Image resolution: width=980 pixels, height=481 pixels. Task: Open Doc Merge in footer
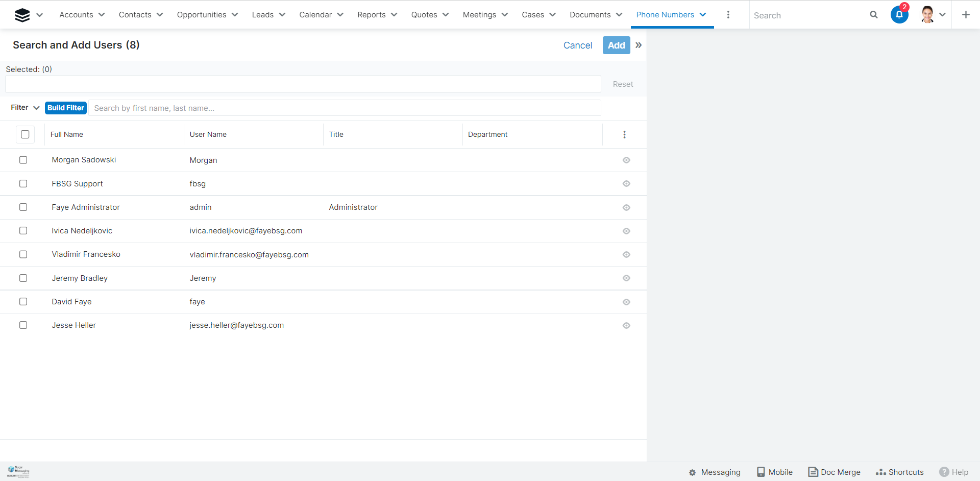[x=834, y=472]
